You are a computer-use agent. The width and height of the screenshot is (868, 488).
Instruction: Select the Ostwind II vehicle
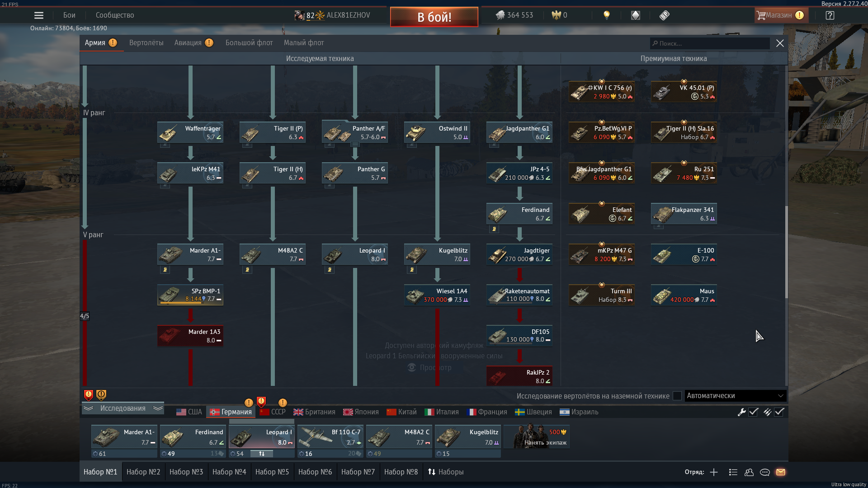[437, 132]
